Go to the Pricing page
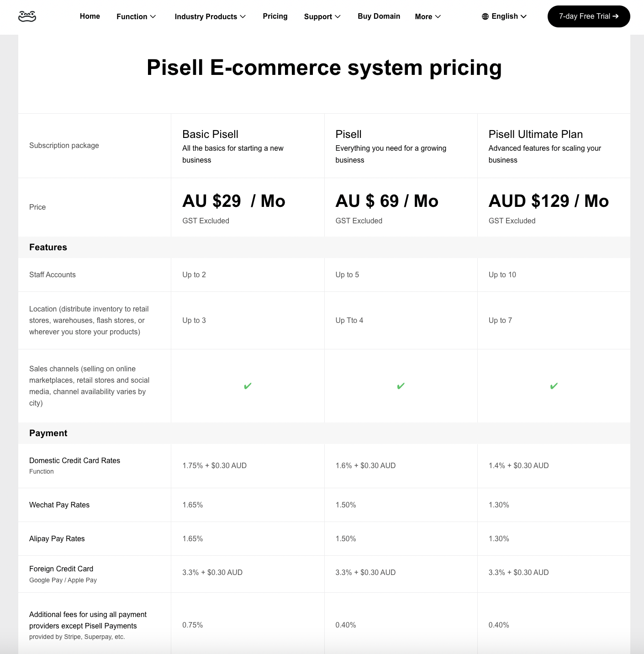 (x=275, y=16)
